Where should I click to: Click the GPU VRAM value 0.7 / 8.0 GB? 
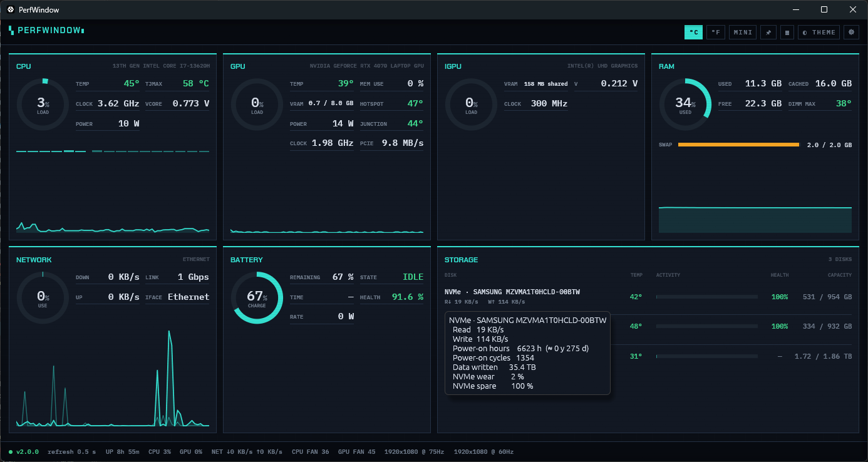331,104
